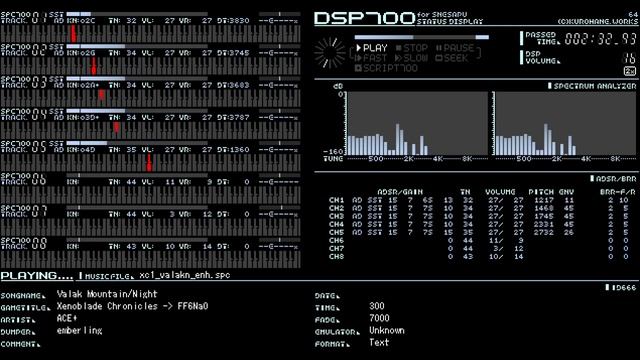640x360 pixels.
Task: Click the 2x indicator under DSP volume
Action: pos(630,71)
